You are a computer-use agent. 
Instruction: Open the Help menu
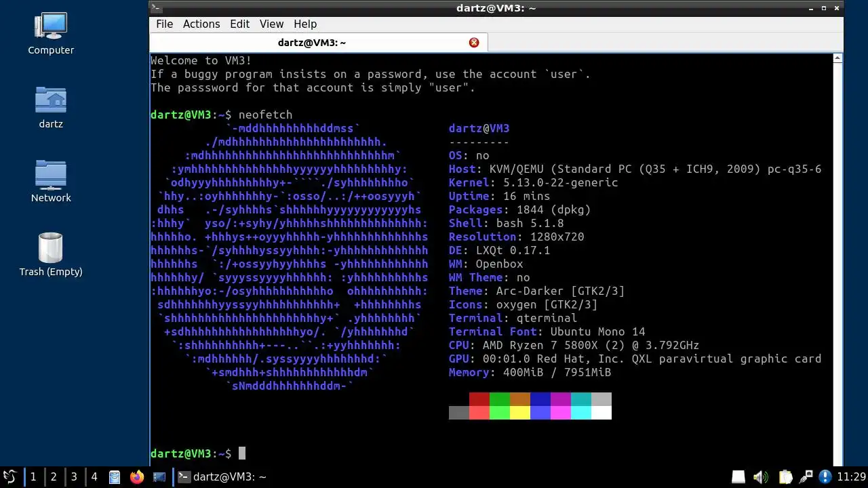[305, 24]
